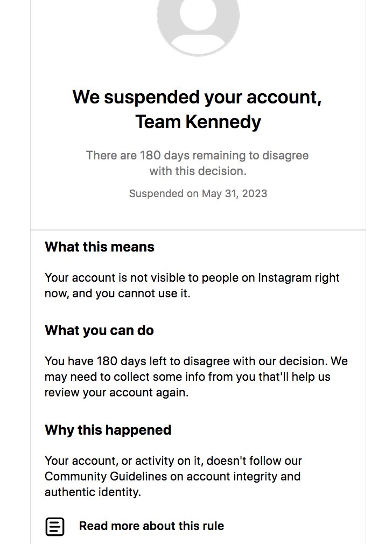The image size is (392, 544).
Task: Click the account not visible paragraph
Action: tap(192, 285)
